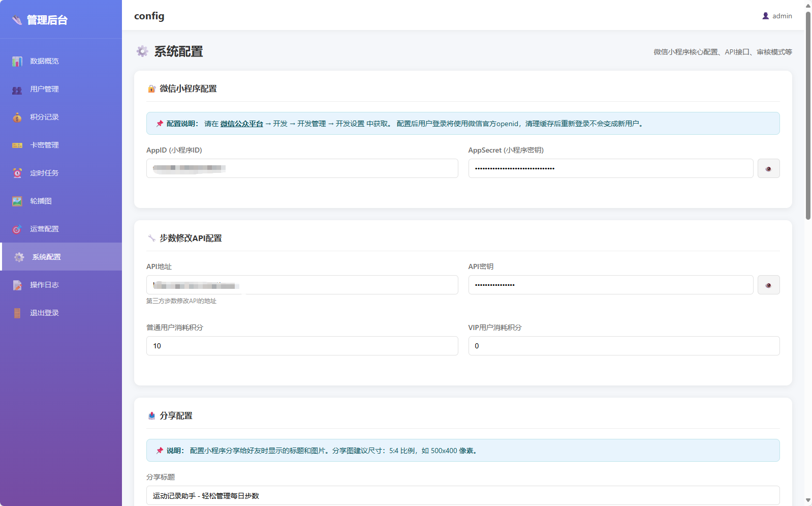Click the VIP用户消耗积分 field showing 0

(x=624, y=346)
